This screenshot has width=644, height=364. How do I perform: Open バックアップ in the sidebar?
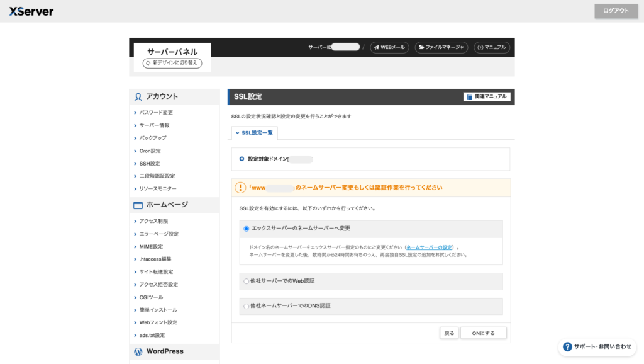pos(152,138)
